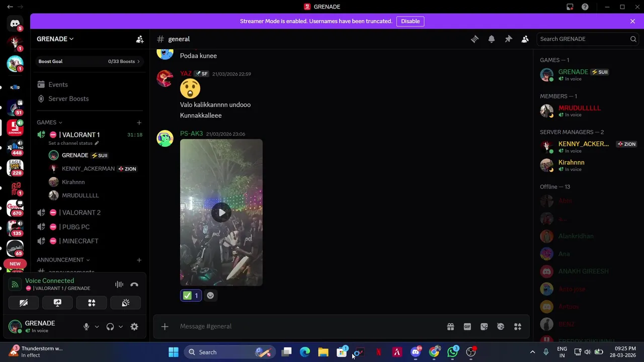Open the GIF picker
Screen dimensions: 644x362
467,326
